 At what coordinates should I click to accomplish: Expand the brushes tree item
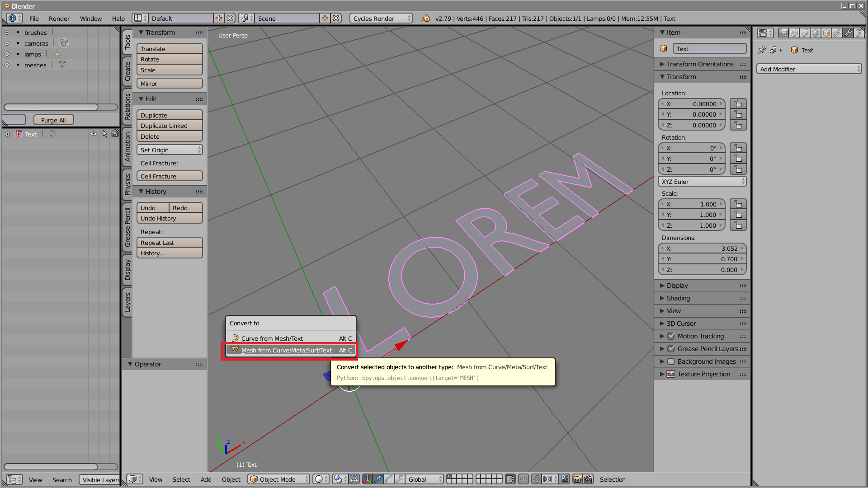(x=7, y=33)
